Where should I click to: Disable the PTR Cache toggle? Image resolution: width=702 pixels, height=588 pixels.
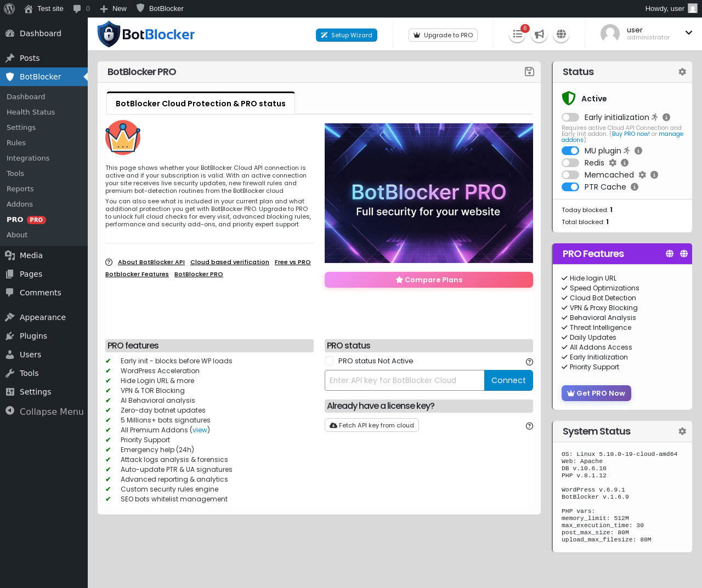click(570, 187)
